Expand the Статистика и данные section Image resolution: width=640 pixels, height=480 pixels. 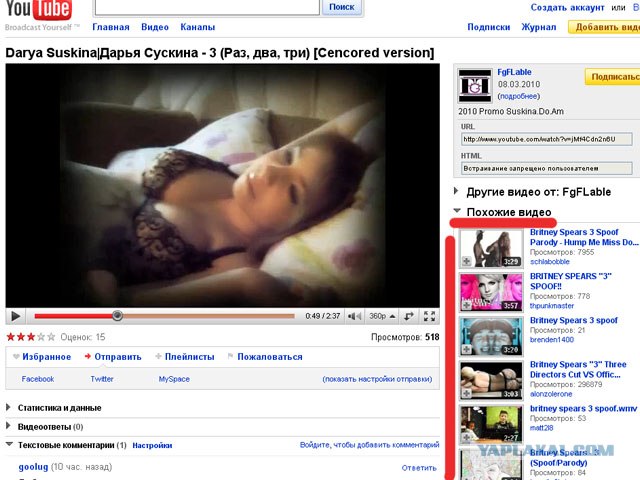(59, 408)
